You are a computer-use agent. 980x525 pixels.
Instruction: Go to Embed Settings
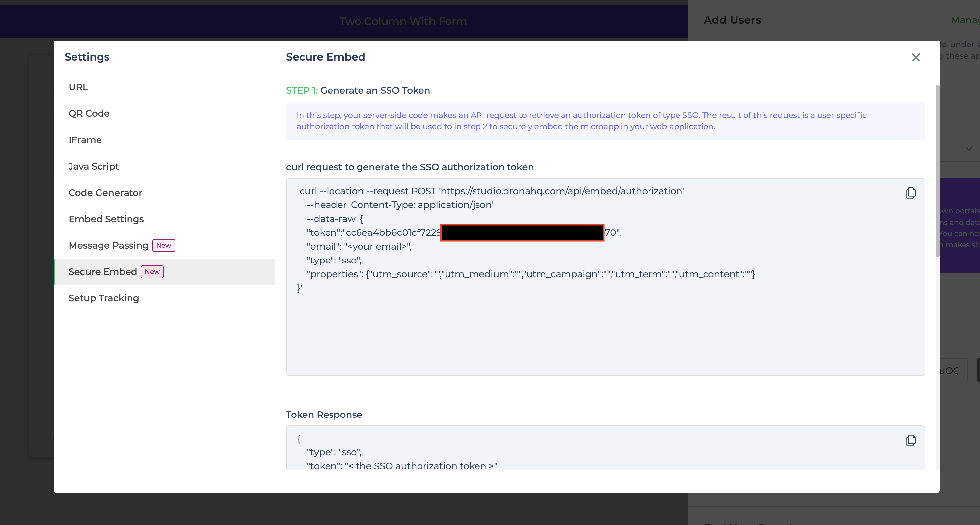tap(165, 219)
